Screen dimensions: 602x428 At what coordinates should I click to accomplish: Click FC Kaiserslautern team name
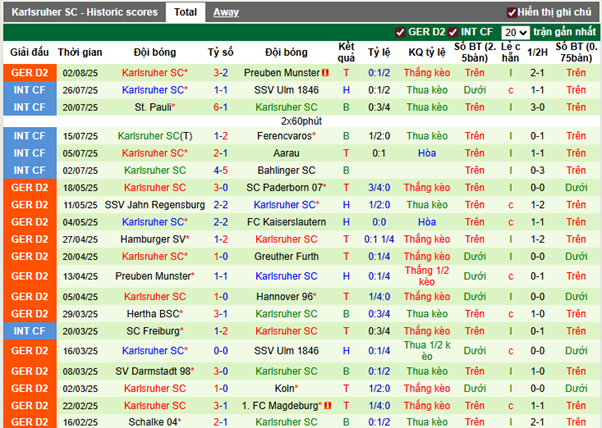(x=286, y=222)
